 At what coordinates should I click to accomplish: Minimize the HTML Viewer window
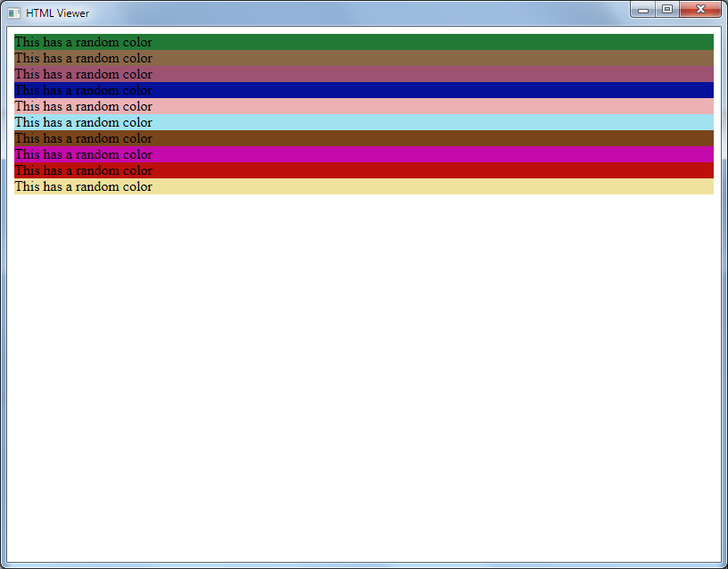643,10
